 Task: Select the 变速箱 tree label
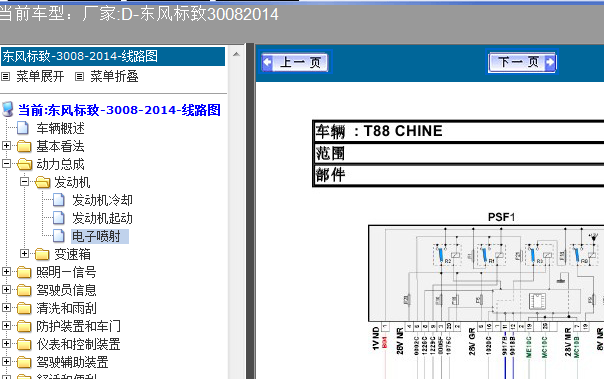(72, 254)
